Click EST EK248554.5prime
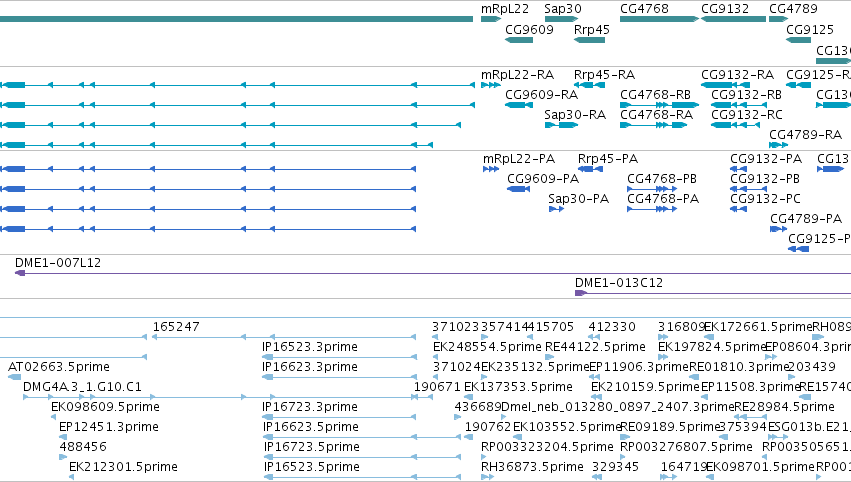Viewport: 851px width, 482px height. point(487,347)
